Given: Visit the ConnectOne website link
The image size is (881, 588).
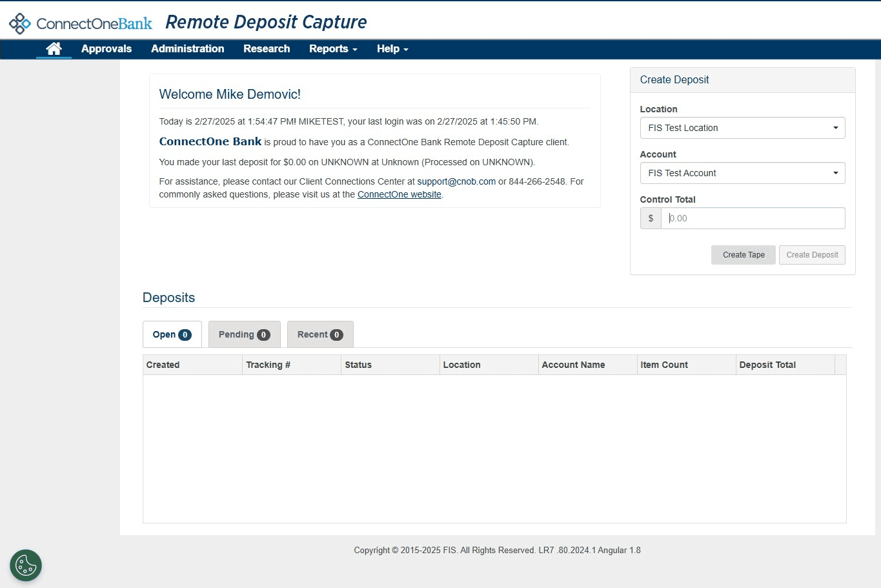Looking at the screenshot, I should coord(400,194).
